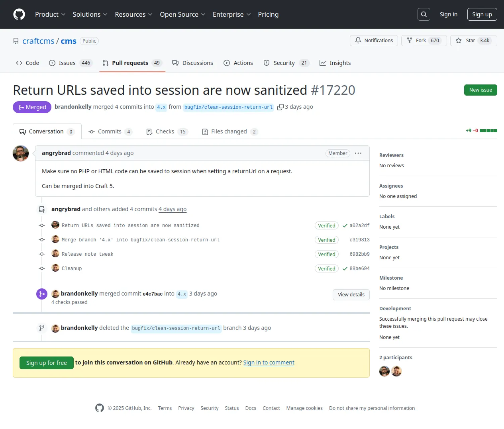Open footer Manage cookies link
The width and height of the screenshot is (504, 429).
tap(304, 408)
